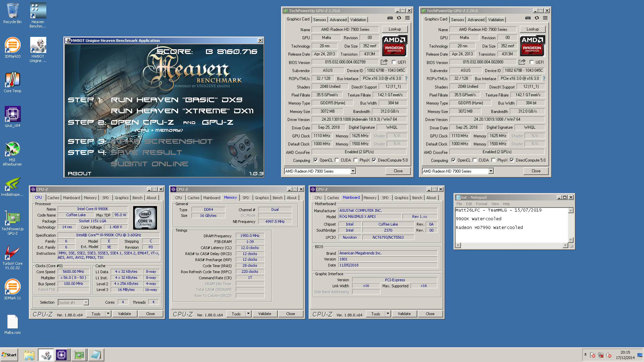Toggle PhysX checkbox in right GPU-Z window
Screen dimensions: 644x362
(493, 160)
